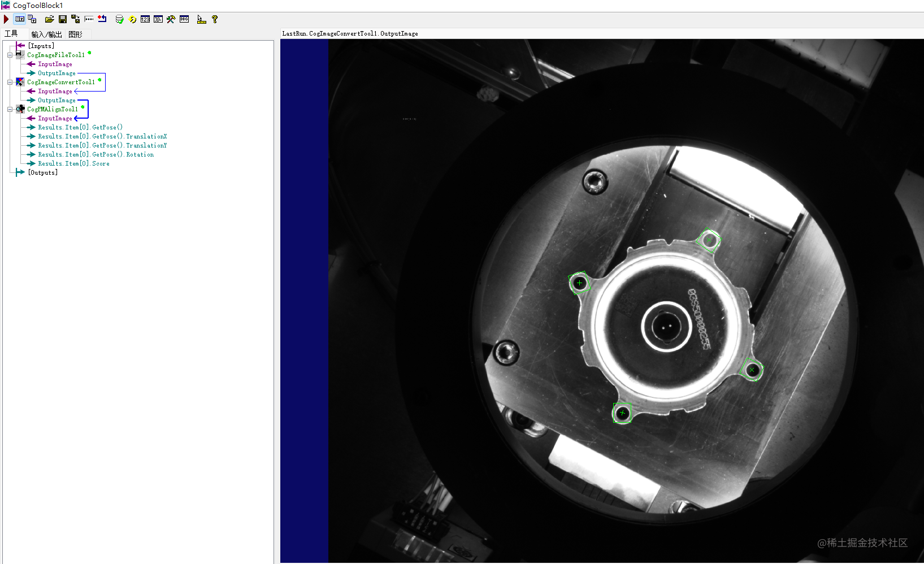The width and height of the screenshot is (924, 564).
Task: Select Results.Item[0].GetPose().Rotation terminal
Action: click(x=96, y=154)
